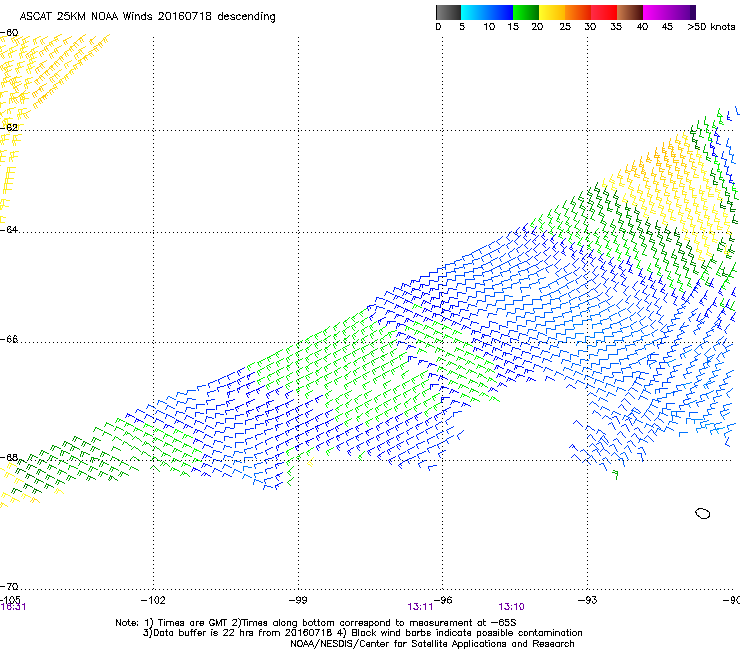Click the NOAA/NESDIS credit line
This screenshot has height=650, width=740.
tap(432, 644)
